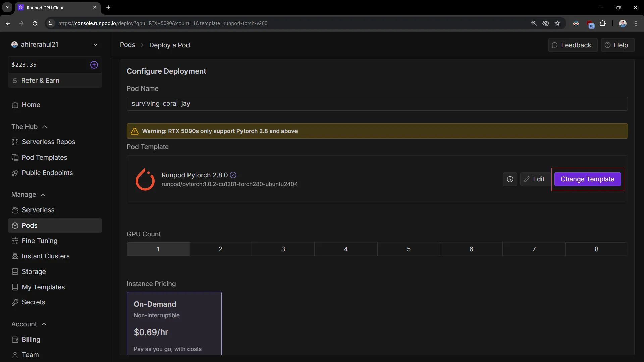Open the Secrets page
The image size is (644, 362).
pyautogui.click(x=33, y=302)
